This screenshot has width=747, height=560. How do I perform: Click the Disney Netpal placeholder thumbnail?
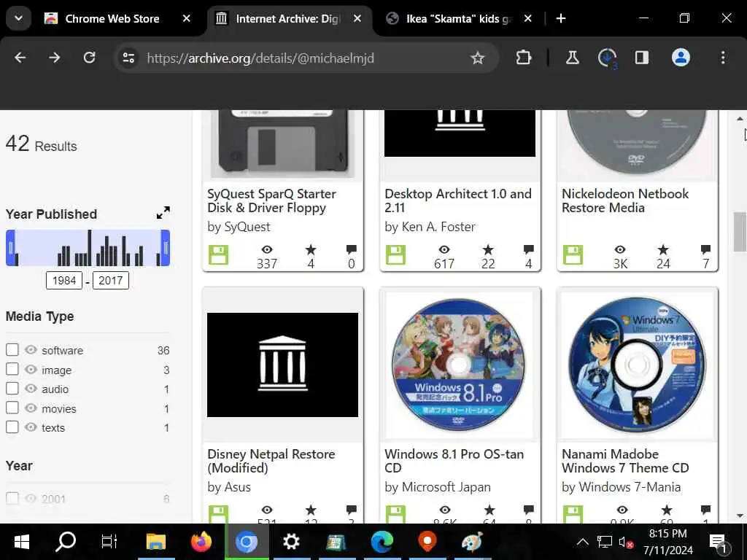coord(282,365)
